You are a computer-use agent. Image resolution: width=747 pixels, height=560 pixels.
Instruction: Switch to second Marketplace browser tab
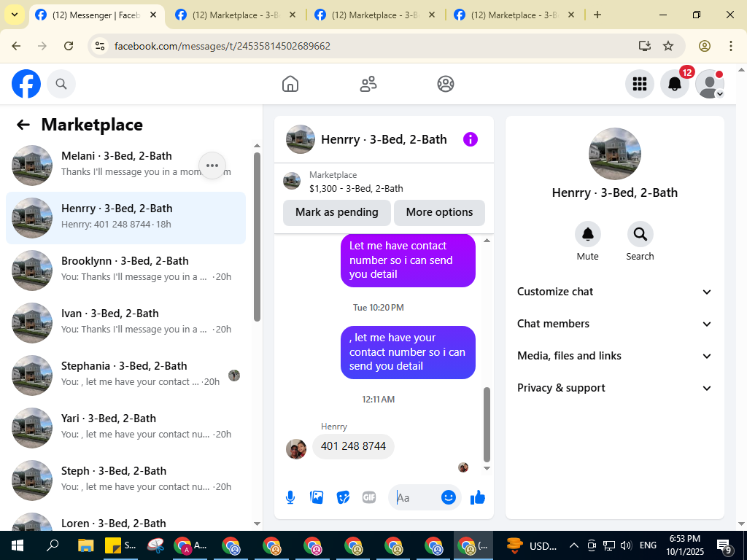(x=236, y=15)
